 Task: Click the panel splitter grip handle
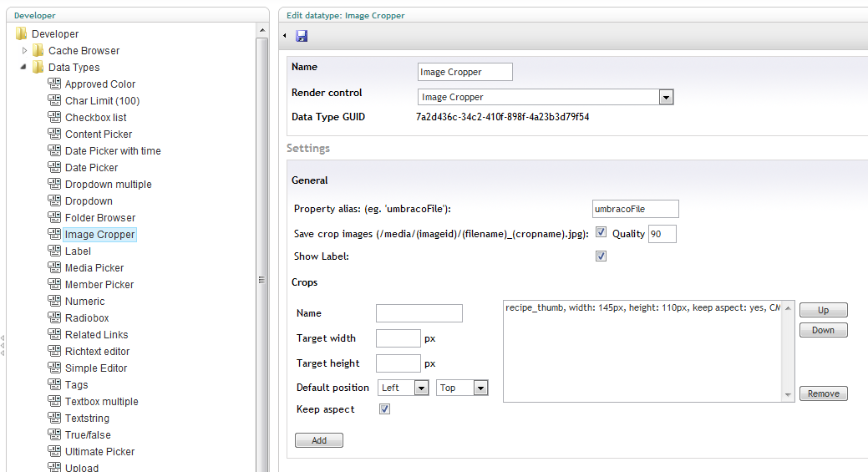pyautogui.click(x=3, y=345)
